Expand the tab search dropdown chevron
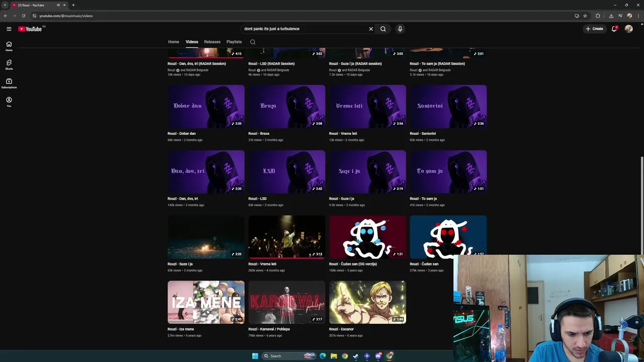 pos(5,5)
